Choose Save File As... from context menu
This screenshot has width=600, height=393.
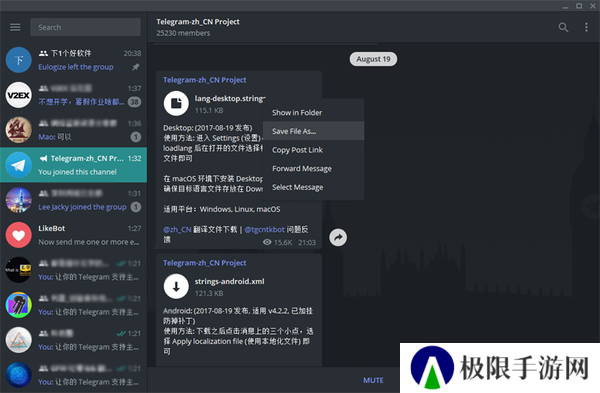(313, 131)
